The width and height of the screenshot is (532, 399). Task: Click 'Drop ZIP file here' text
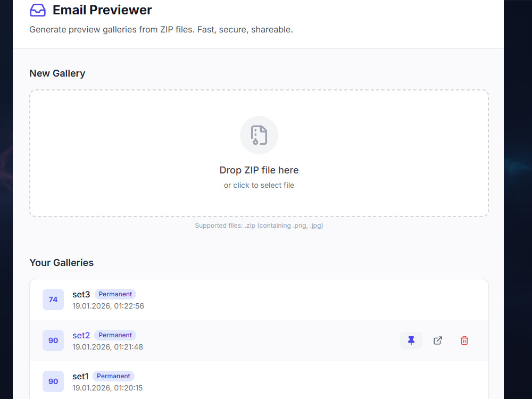click(x=259, y=170)
